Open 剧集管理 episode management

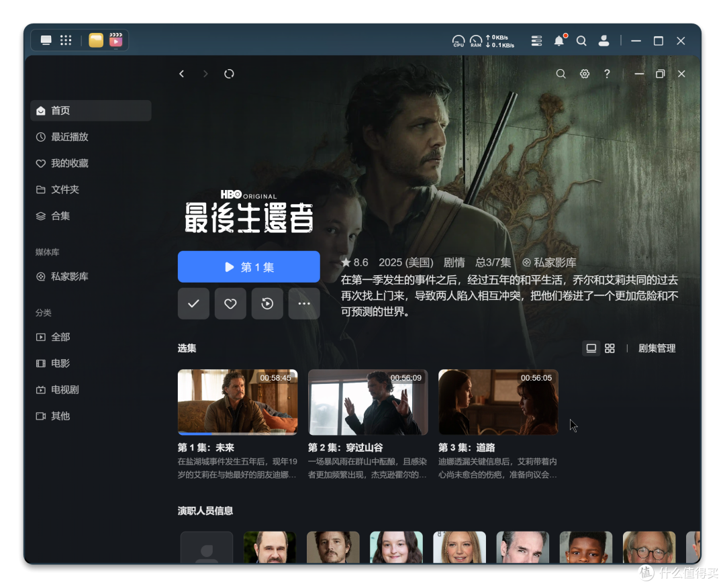(657, 348)
